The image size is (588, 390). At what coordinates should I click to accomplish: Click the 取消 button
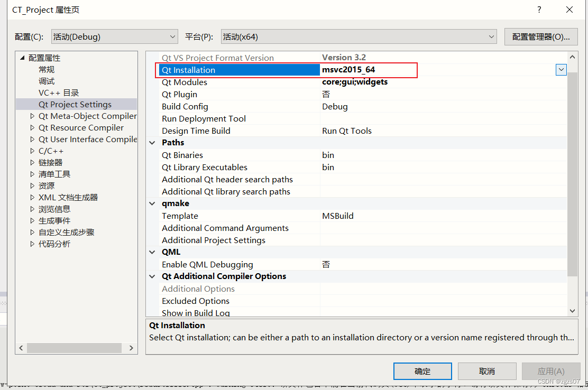point(486,371)
